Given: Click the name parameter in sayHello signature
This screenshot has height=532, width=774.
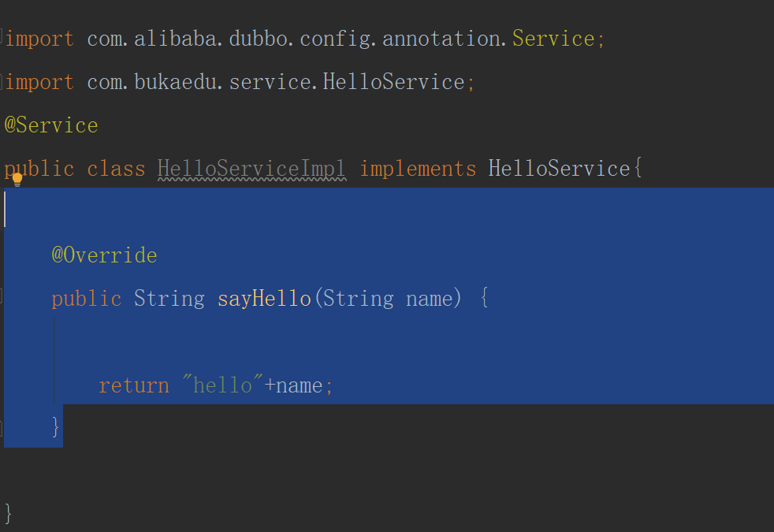Looking at the screenshot, I should pos(429,299).
